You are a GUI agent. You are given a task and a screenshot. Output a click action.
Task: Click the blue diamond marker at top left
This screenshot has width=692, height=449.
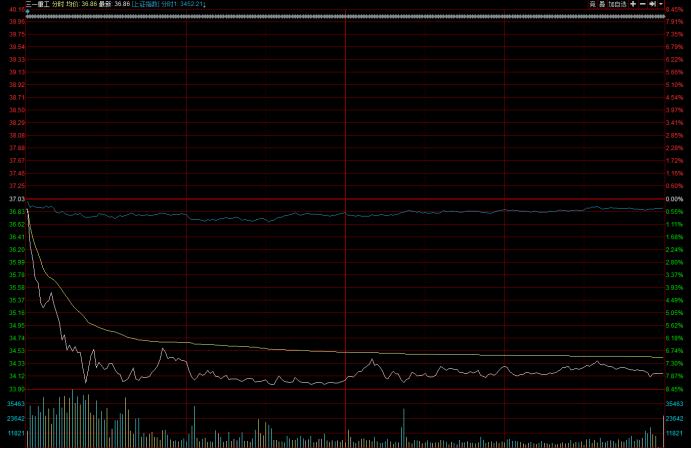coord(28,11)
